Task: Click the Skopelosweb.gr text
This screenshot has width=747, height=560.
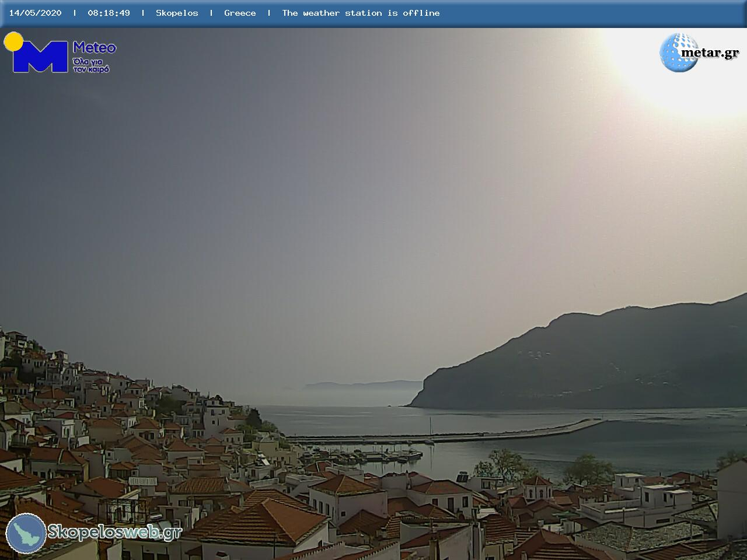Action: [x=114, y=532]
